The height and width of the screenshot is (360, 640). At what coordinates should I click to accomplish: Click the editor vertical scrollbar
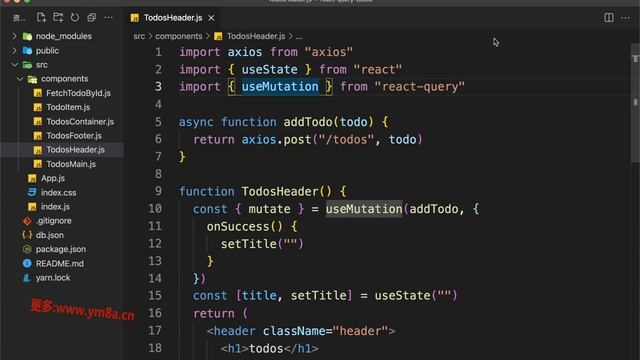click(x=636, y=102)
